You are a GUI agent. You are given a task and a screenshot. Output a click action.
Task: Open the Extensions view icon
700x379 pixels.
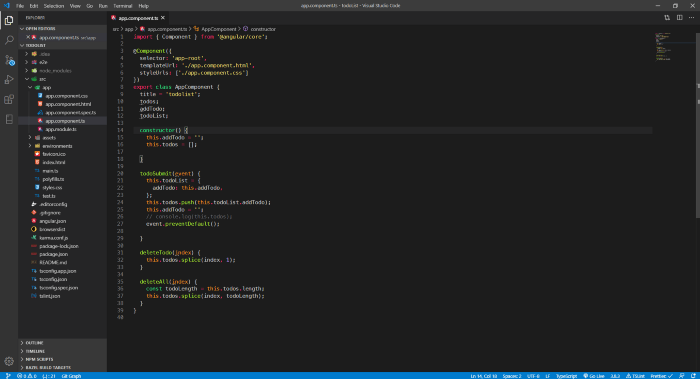[x=9, y=99]
